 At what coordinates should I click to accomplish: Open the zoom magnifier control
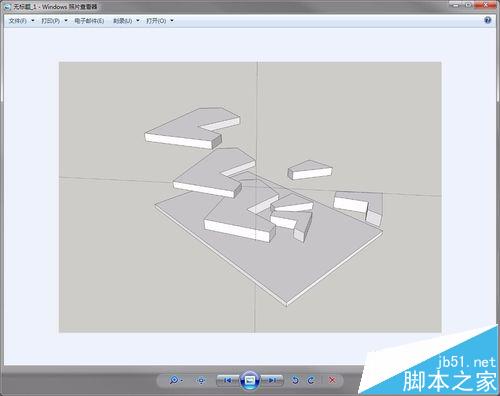tap(175, 380)
